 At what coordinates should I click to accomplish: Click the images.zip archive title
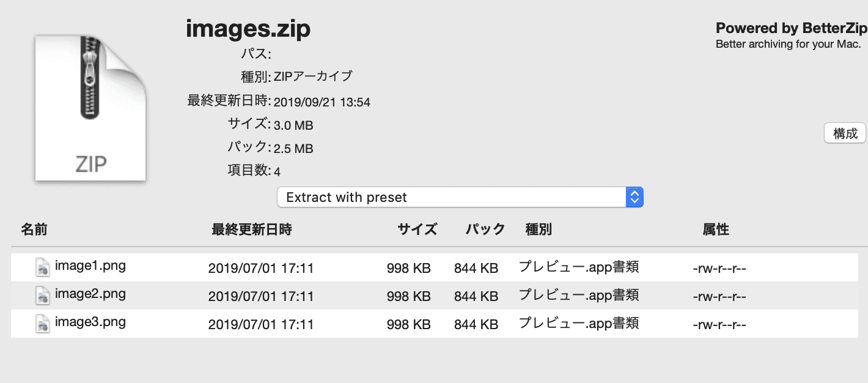point(248,29)
